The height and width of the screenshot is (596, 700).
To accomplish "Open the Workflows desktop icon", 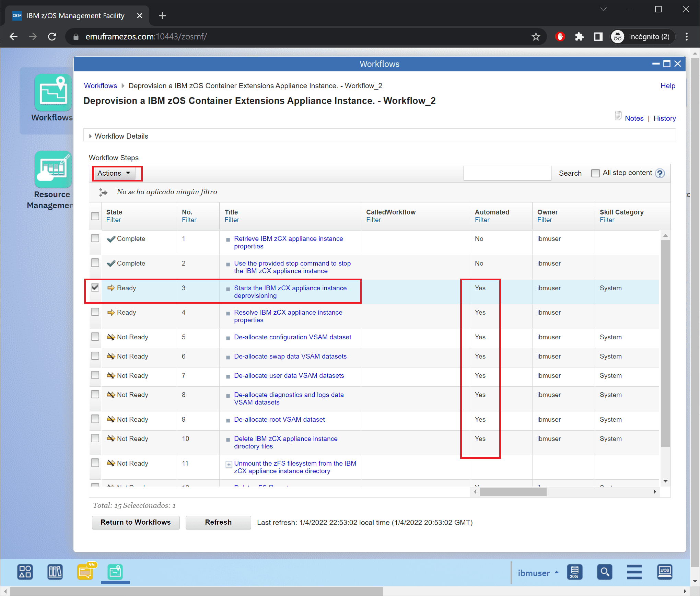I will coord(53,93).
